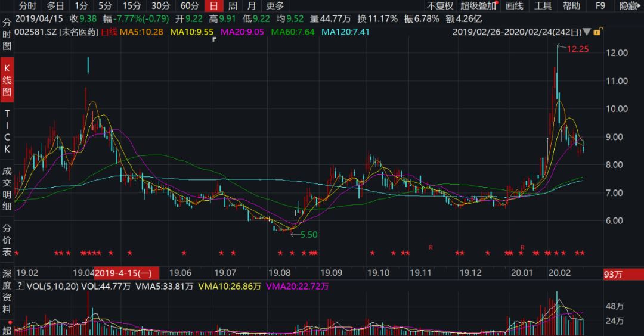Click the MA5 moving average label
The image size is (644, 336).
(138, 32)
